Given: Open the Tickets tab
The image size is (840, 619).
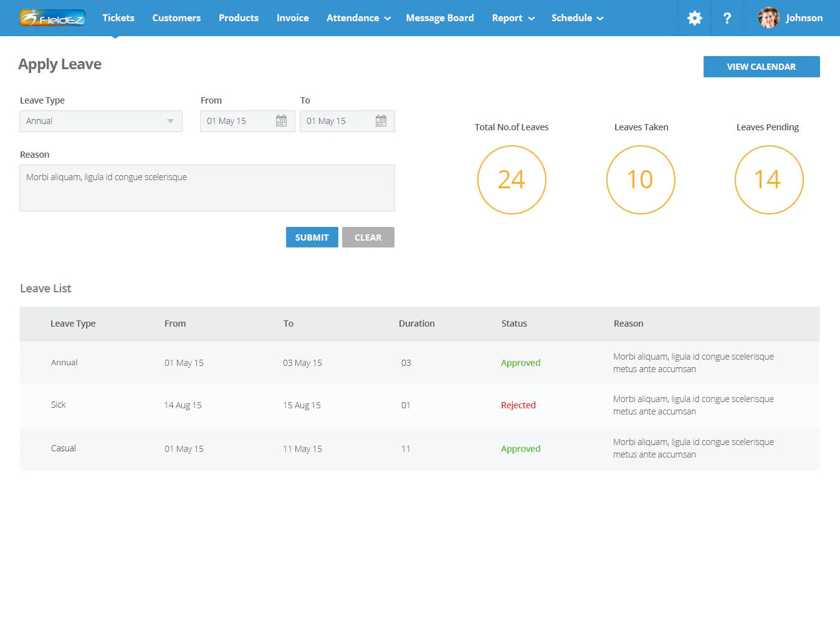Looking at the screenshot, I should (118, 18).
